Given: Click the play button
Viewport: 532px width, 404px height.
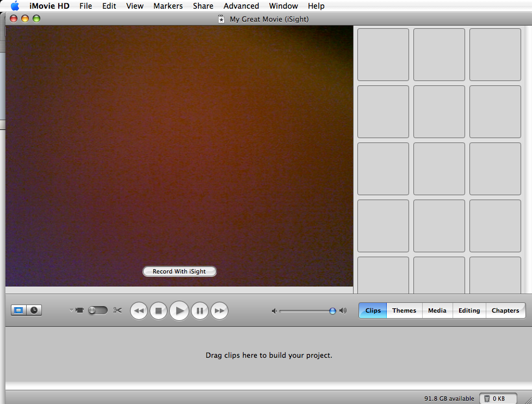Looking at the screenshot, I should tap(179, 310).
